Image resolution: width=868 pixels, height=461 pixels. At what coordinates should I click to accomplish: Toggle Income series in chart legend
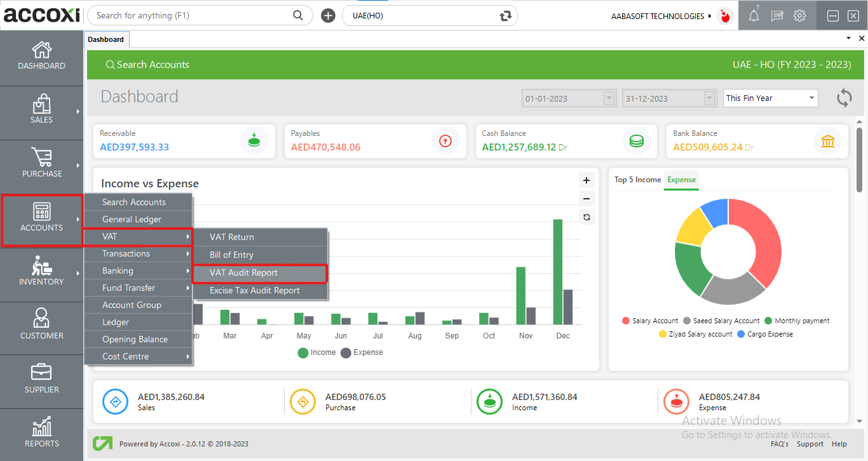[x=317, y=352]
